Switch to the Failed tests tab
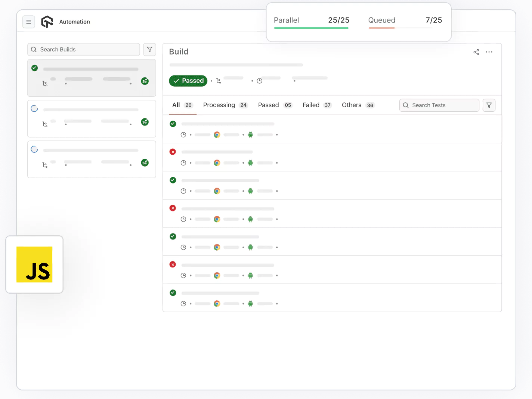The width and height of the screenshot is (532, 399). tap(311, 105)
